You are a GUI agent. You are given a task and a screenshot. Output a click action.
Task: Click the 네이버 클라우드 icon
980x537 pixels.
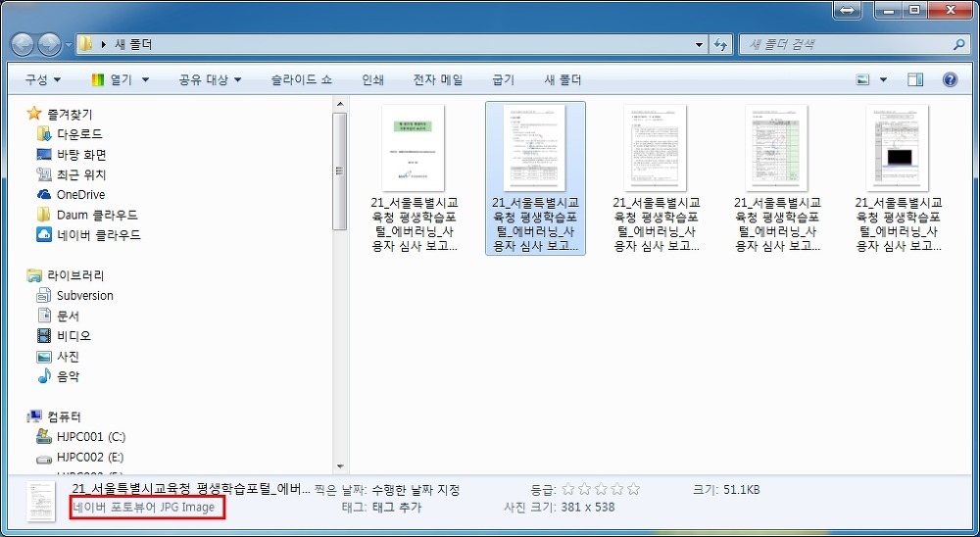point(43,235)
